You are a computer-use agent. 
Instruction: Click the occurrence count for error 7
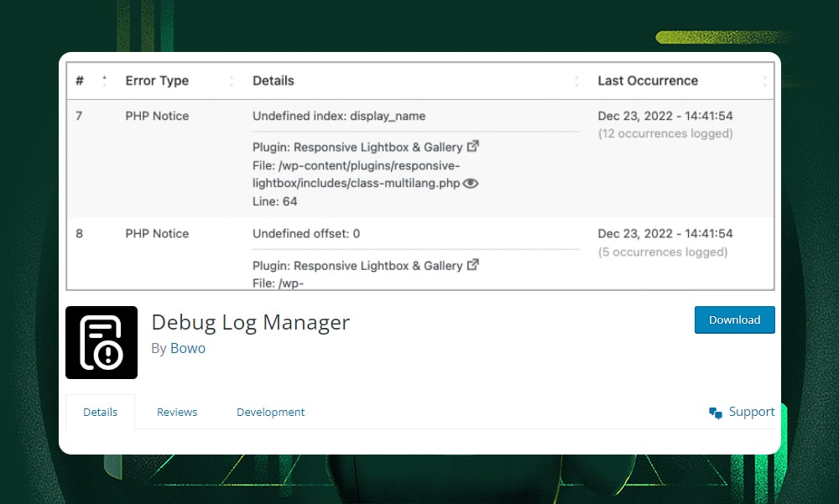coord(665,133)
